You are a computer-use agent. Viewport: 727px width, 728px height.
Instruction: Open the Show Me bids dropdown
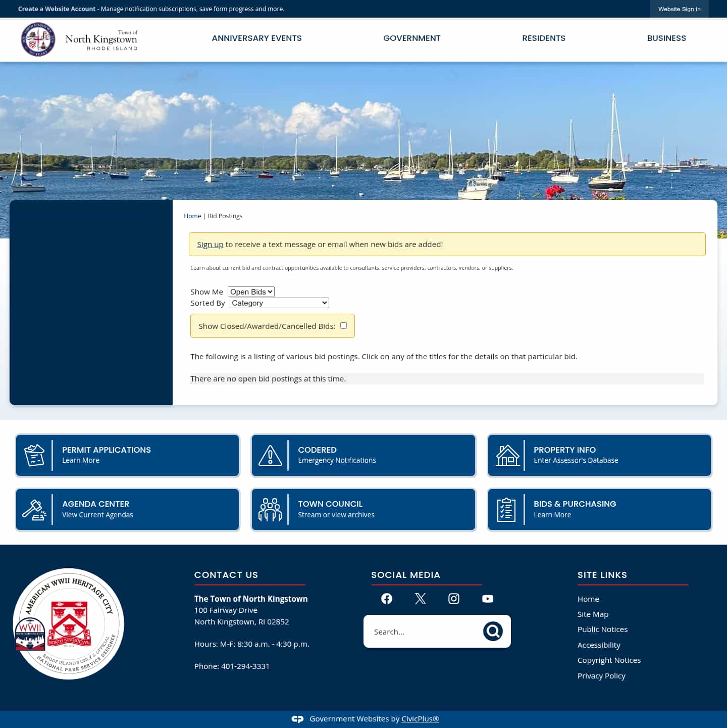tap(251, 292)
